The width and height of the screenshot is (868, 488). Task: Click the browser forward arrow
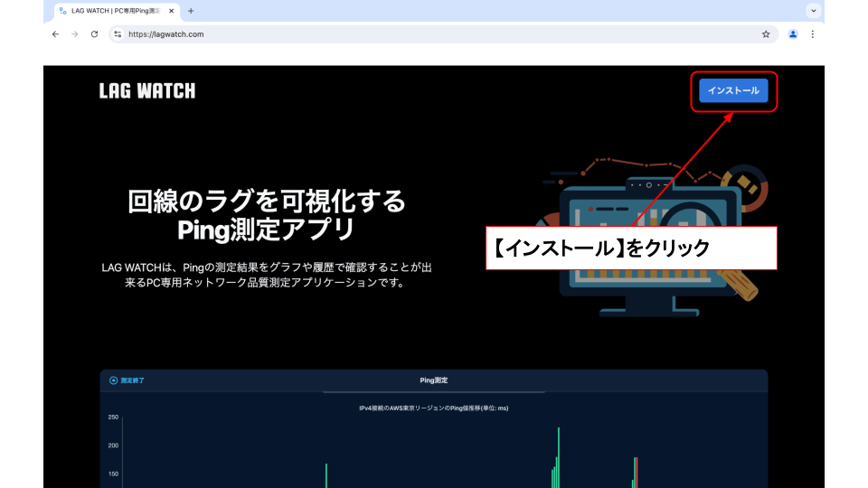75,34
